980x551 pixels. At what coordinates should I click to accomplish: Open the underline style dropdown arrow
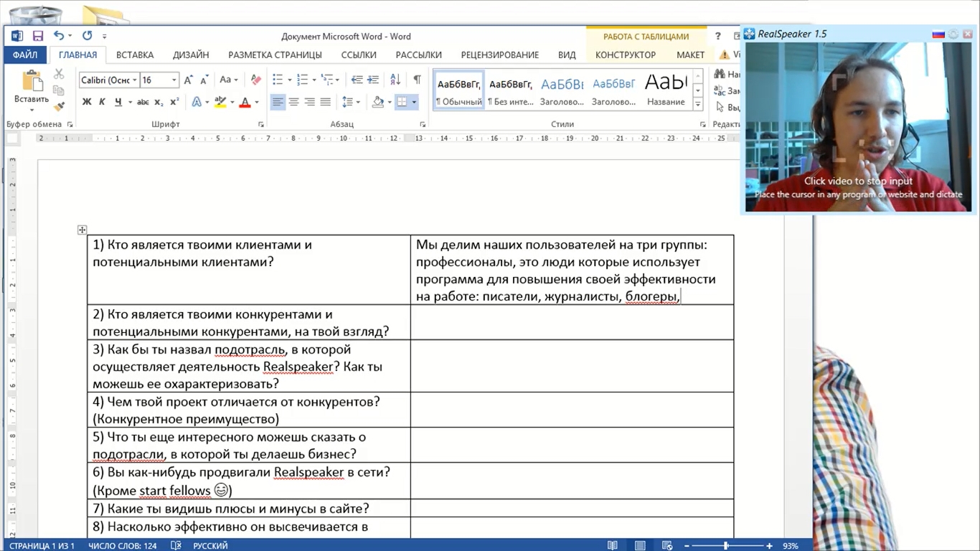pyautogui.click(x=130, y=102)
